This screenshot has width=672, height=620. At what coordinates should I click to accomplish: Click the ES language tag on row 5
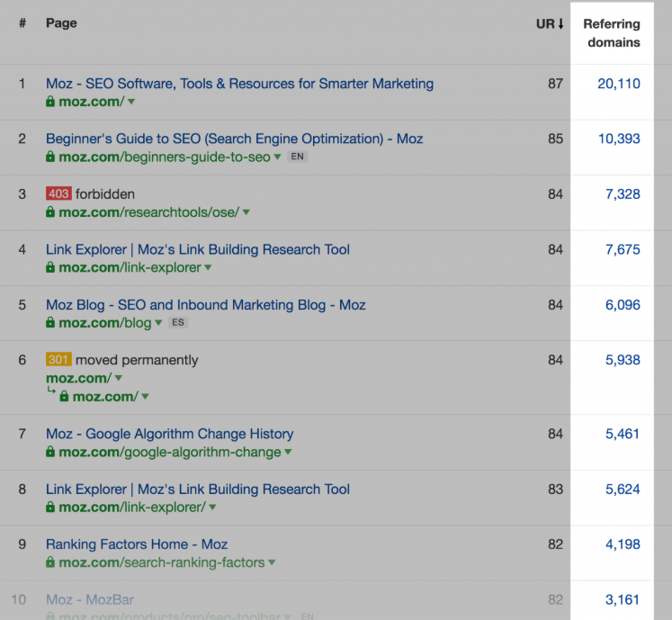pyautogui.click(x=178, y=322)
